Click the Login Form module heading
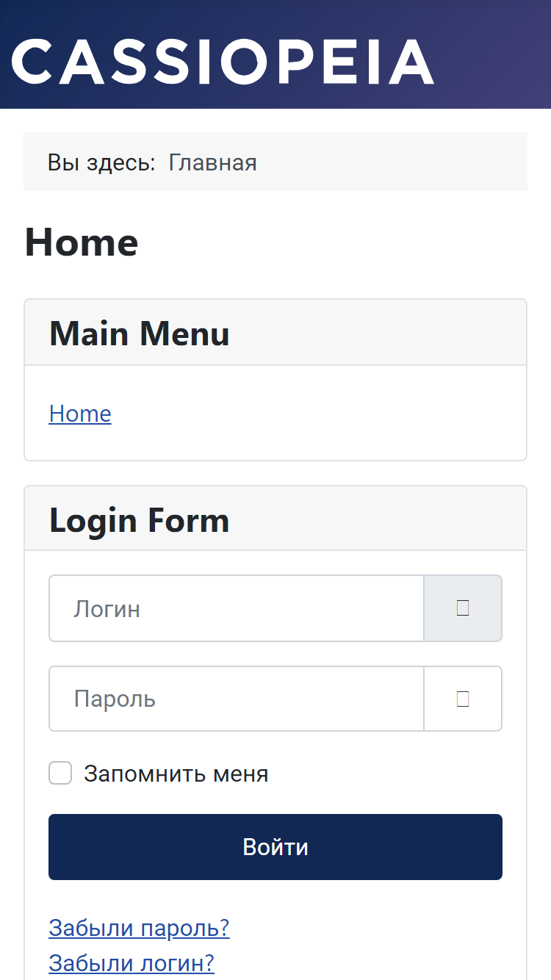This screenshot has width=551, height=980. click(x=140, y=520)
